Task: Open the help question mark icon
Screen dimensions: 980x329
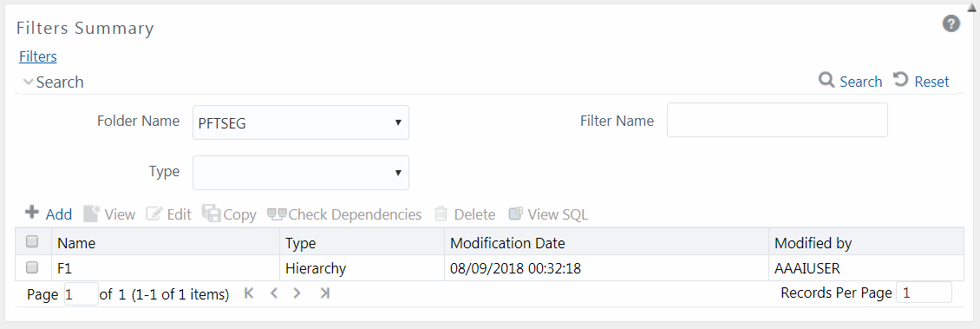Action: (951, 24)
